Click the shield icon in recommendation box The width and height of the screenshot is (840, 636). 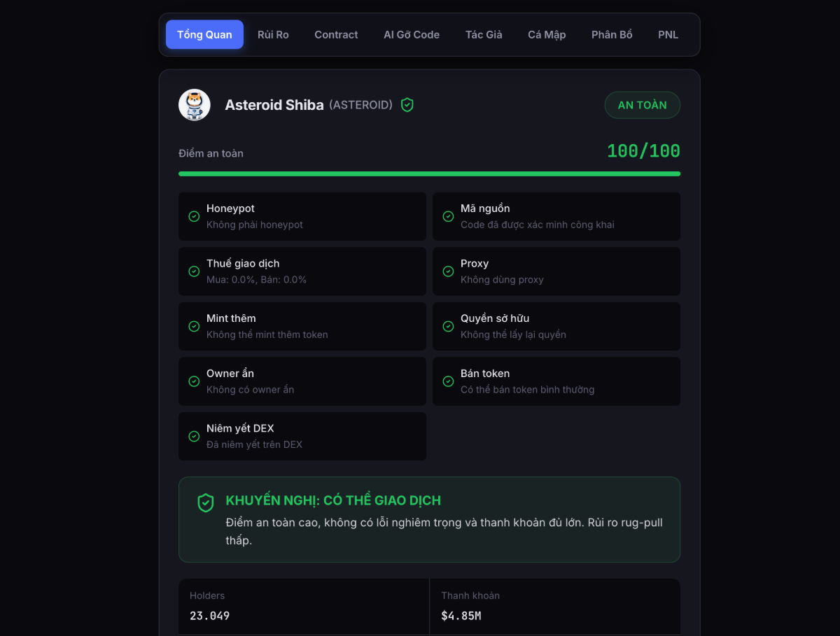[205, 502]
